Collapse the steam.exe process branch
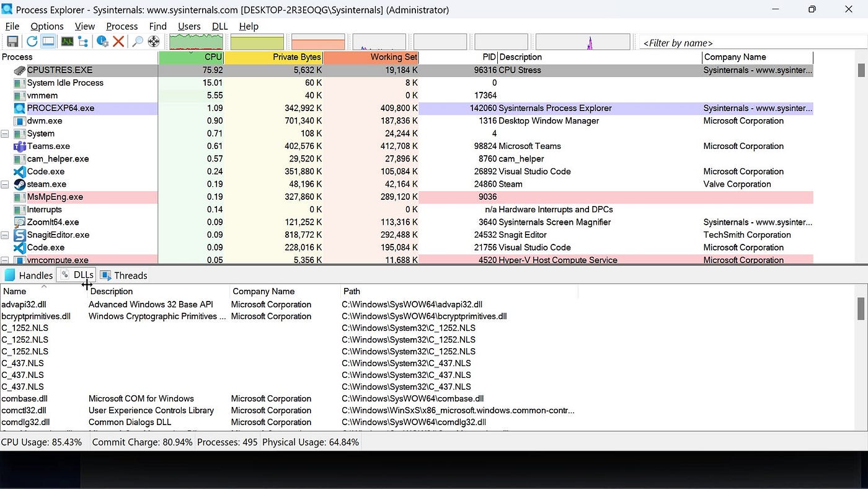This screenshot has width=868, height=489. [x=5, y=184]
